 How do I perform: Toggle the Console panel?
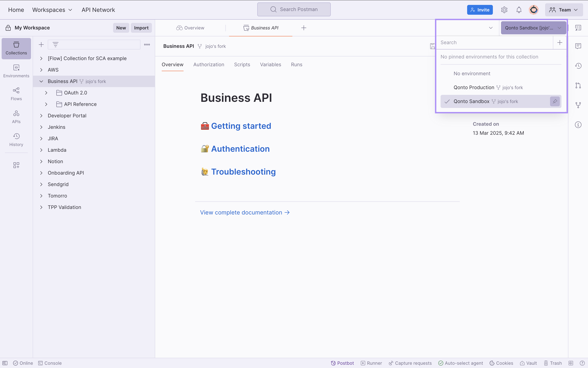(50, 363)
